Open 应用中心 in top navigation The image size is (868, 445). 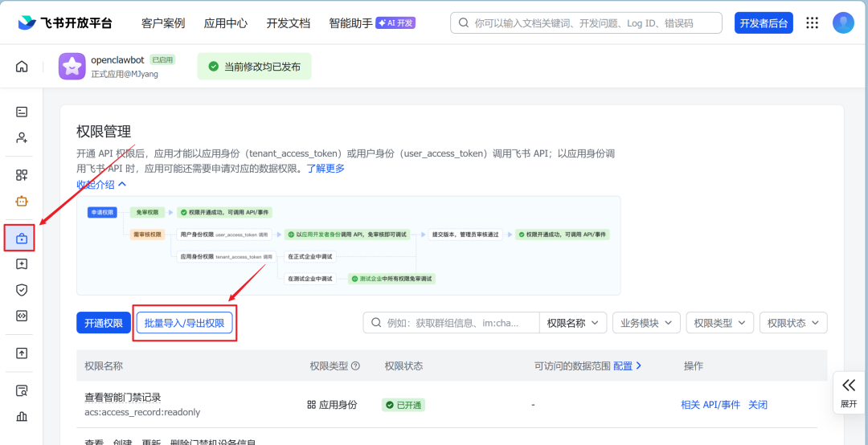226,23
